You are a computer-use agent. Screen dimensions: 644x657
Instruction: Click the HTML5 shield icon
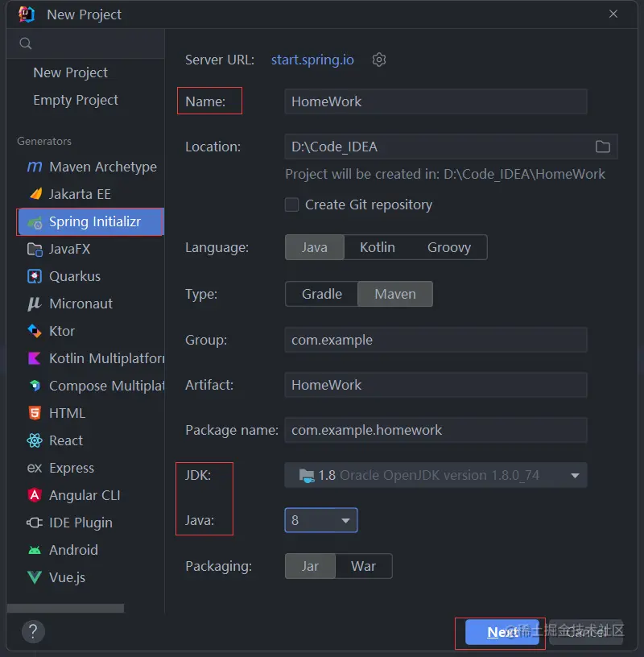point(35,413)
